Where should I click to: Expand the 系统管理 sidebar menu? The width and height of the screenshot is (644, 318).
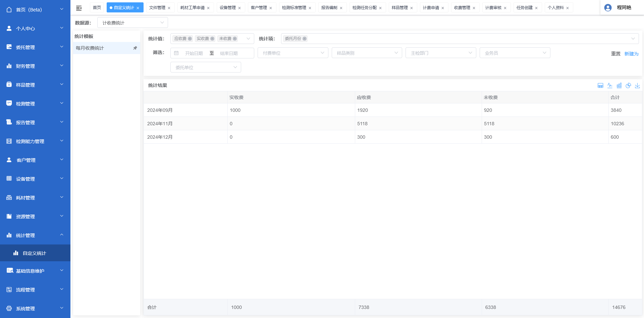pos(35,308)
